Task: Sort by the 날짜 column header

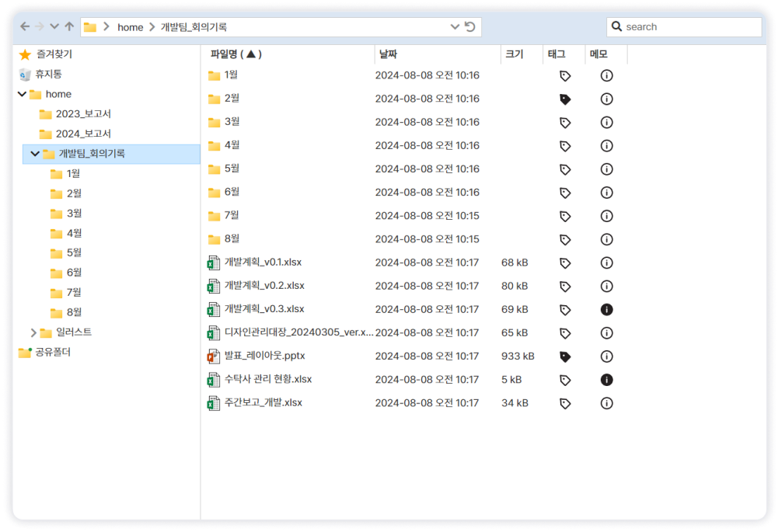Action: coord(387,54)
